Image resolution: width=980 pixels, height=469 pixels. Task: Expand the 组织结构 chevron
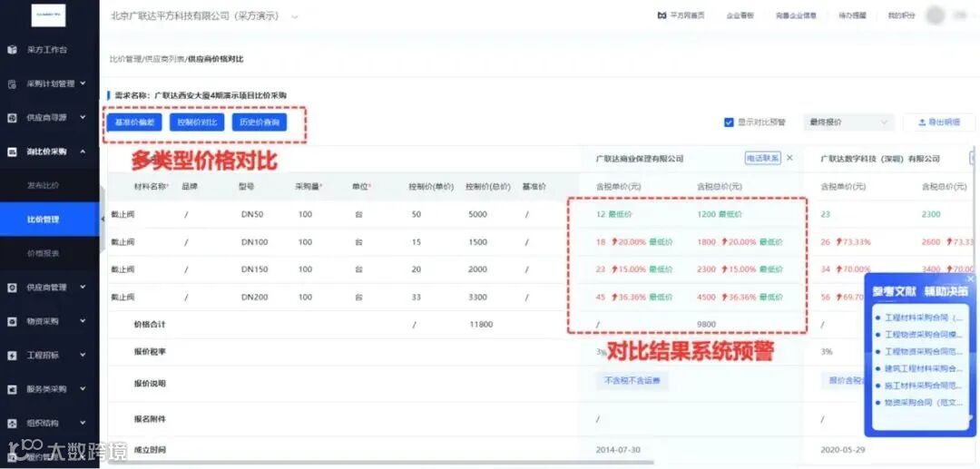point(83,423)
